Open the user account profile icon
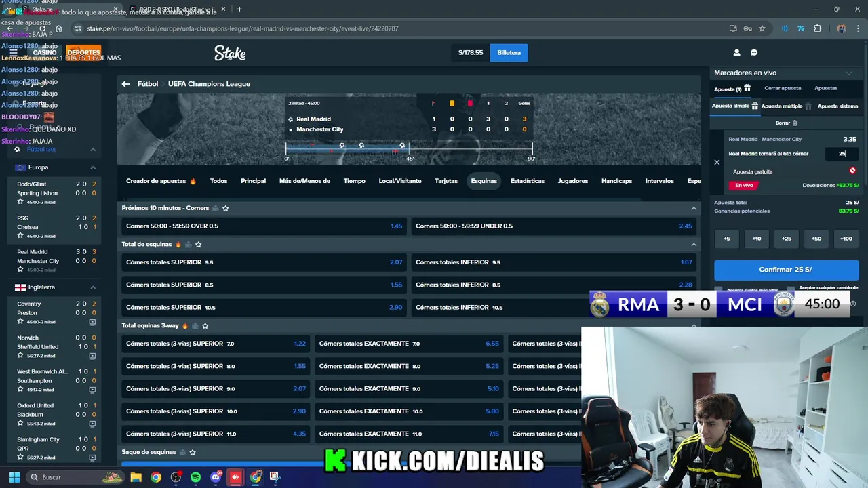This screenshot has height=488, width=868. pos(736,53)
